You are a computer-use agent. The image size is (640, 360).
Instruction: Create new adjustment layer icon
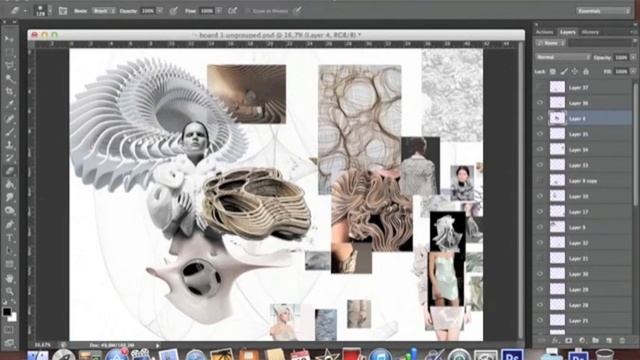[582, 340]
